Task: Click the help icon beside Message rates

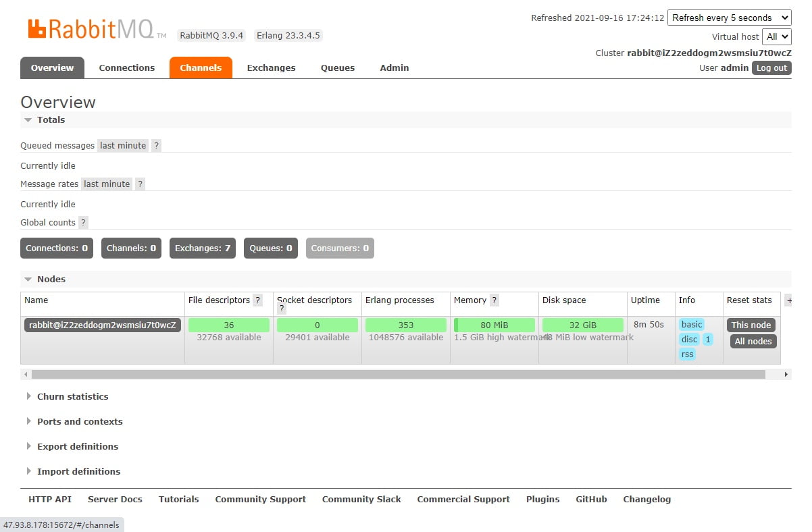Action: point(140,184)
